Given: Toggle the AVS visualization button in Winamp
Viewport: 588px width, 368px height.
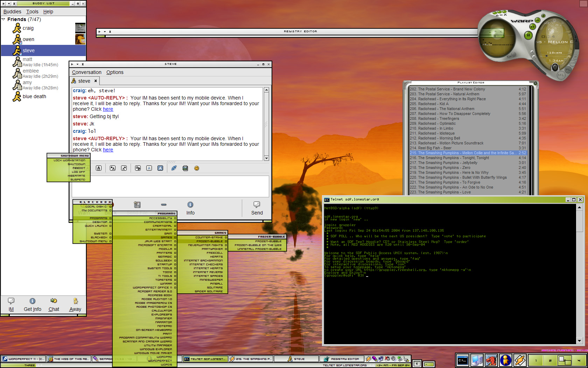Looking at the screenshot, I should coord(573,63).
